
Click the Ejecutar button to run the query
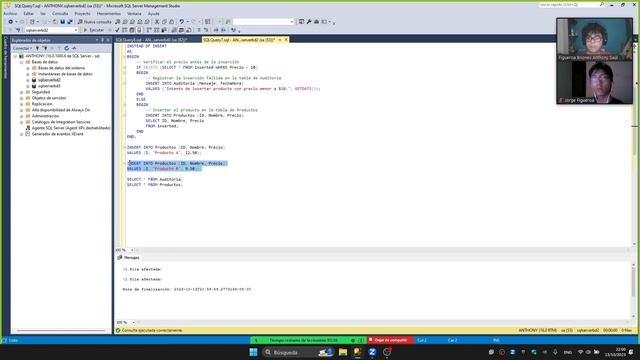(x=93, y=30)
